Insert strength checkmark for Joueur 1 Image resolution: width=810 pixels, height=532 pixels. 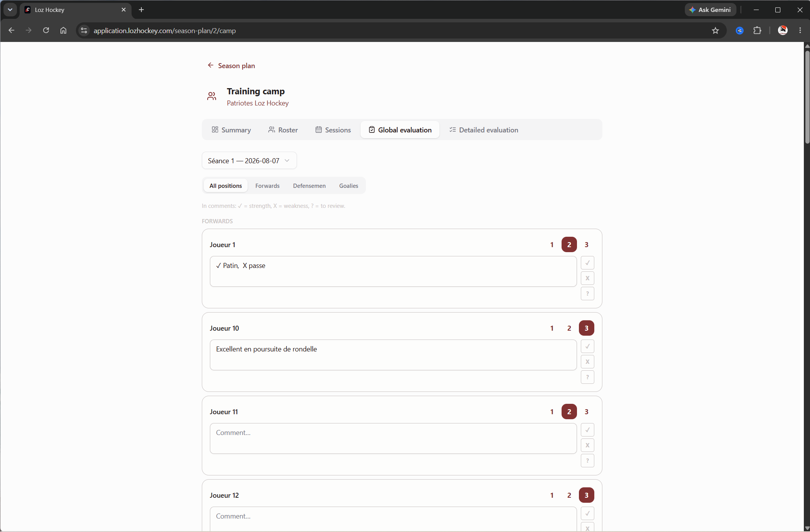click(587, 263)
